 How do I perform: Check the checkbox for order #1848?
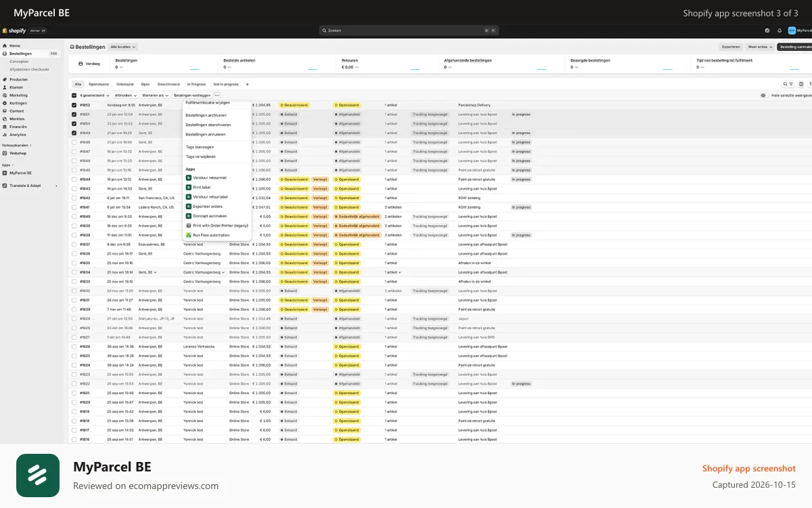[x=74, y=142]
